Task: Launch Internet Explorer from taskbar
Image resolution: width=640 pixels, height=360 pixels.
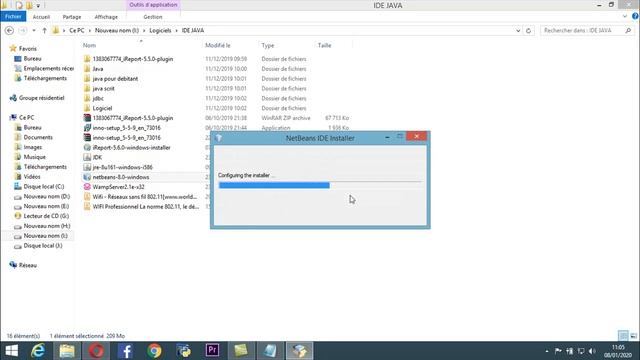Action: (38, 351)
